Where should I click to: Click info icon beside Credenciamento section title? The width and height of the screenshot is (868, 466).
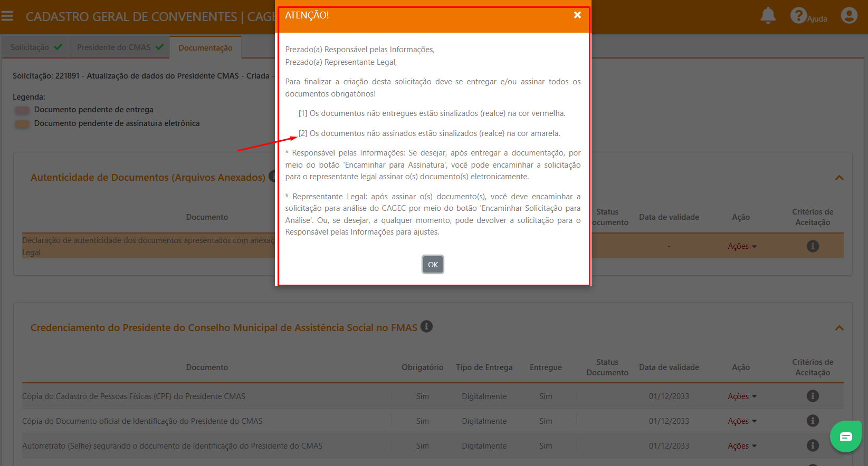426,327
